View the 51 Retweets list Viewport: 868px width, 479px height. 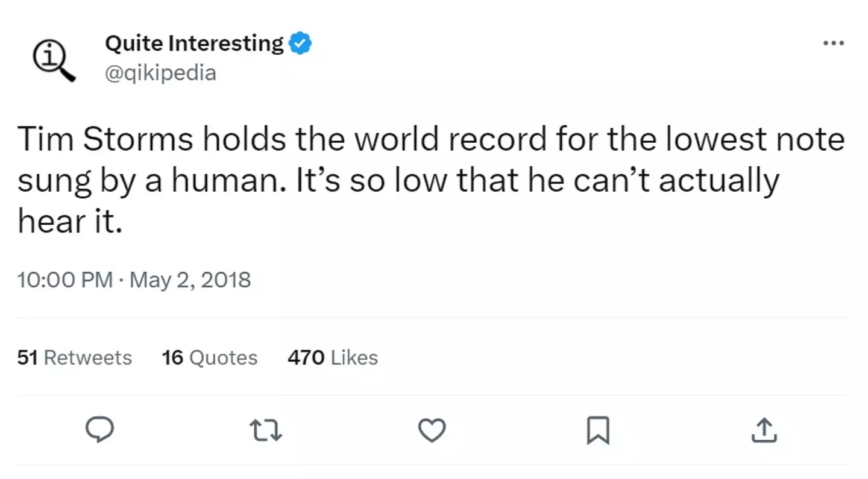(x=75, y=357)
